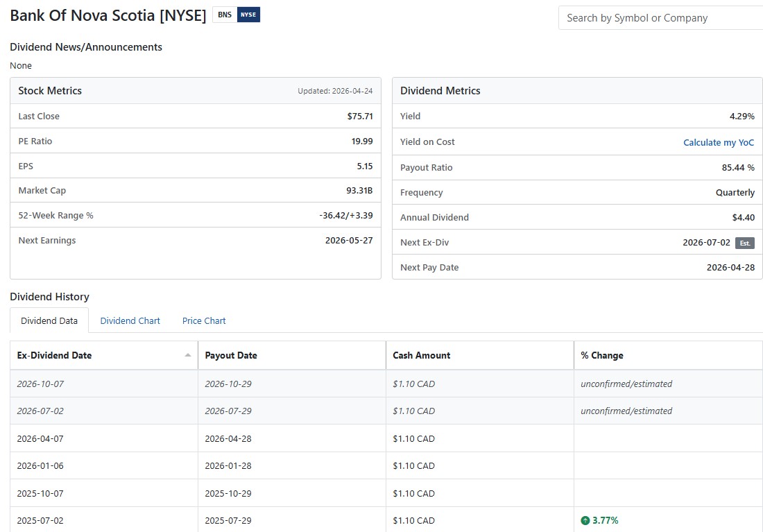
Task: Select the 2026-04-07 ex-dividend row
Action: 386,438
